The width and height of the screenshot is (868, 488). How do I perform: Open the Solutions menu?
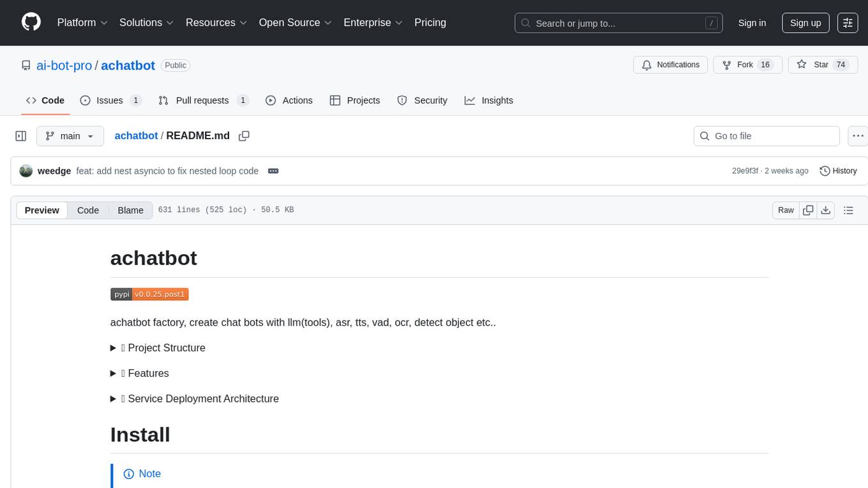[x=147, y=22]
